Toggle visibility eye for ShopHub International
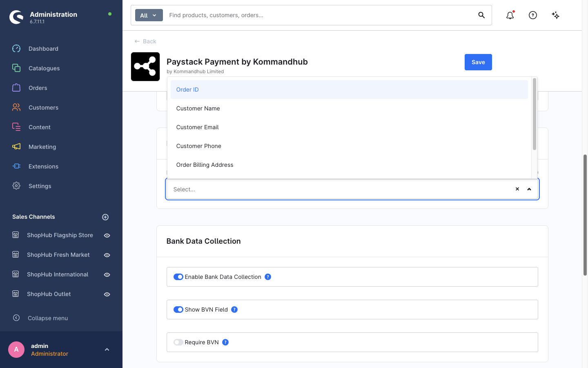 click(x=107, y=275)
